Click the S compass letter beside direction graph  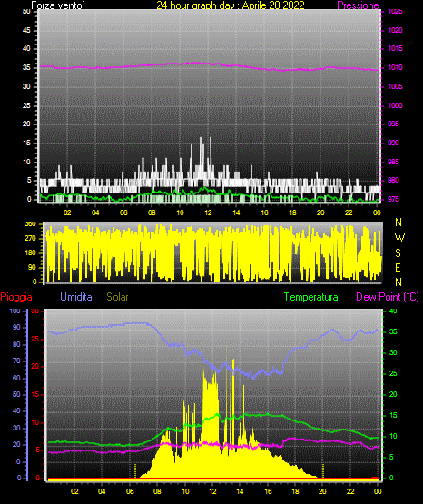tap(398, 253)
